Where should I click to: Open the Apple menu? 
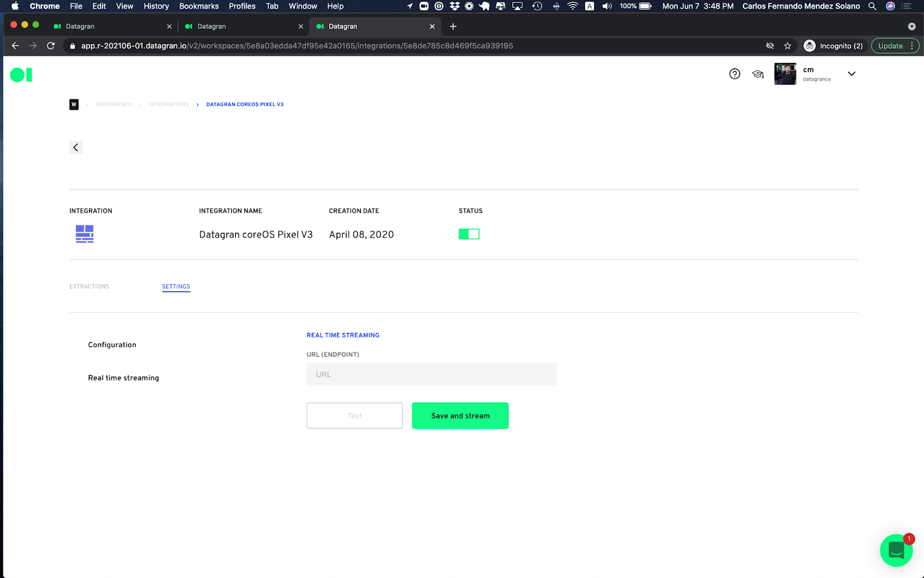point(15,6)
